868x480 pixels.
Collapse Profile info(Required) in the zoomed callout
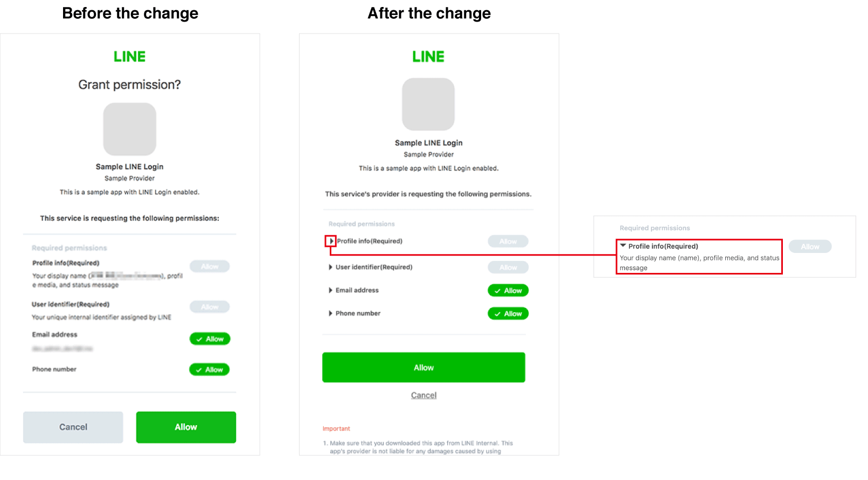[623, 246]
